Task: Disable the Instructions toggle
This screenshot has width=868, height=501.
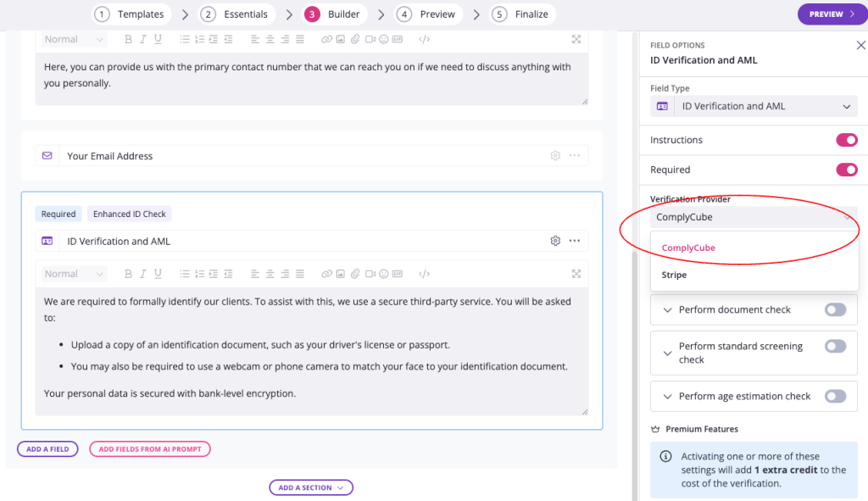Action: tap(846, 140)
